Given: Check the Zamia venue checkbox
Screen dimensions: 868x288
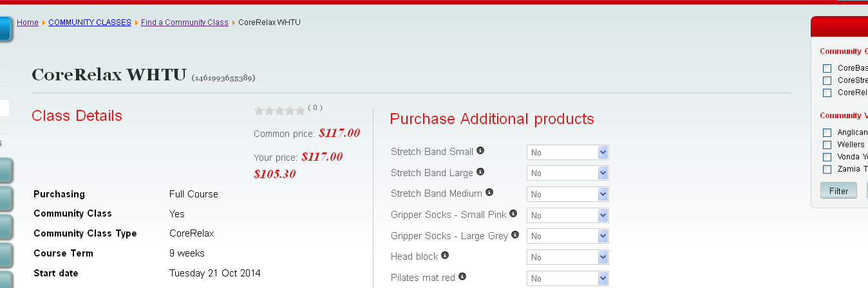Looking at the screenshot, I should (x=827, y=169).
